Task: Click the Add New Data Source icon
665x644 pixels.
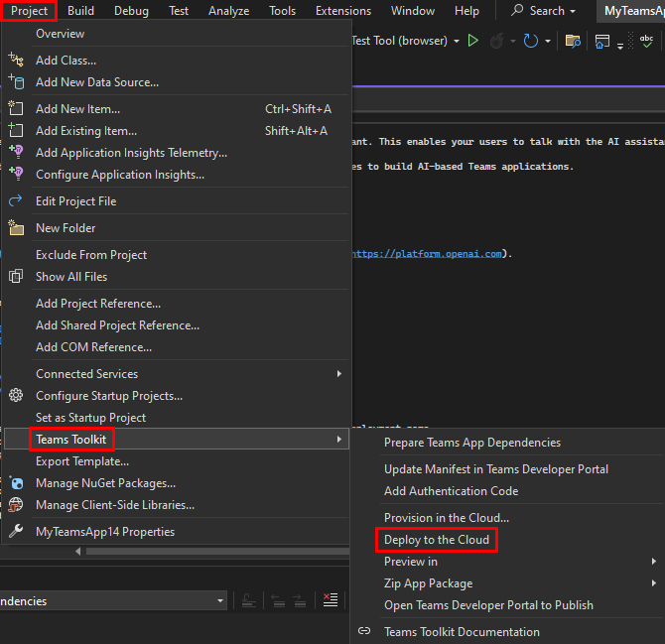Action: tap(16, 81)
